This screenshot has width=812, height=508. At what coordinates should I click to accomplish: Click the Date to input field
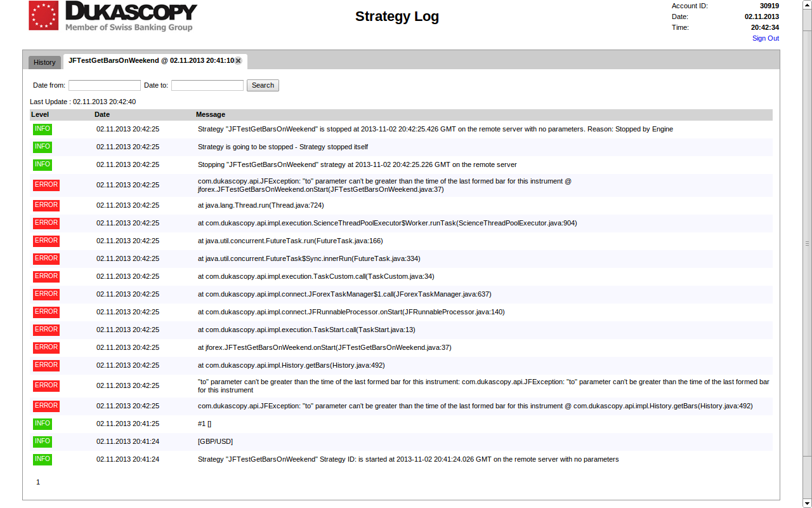click(x=207, y=85)
